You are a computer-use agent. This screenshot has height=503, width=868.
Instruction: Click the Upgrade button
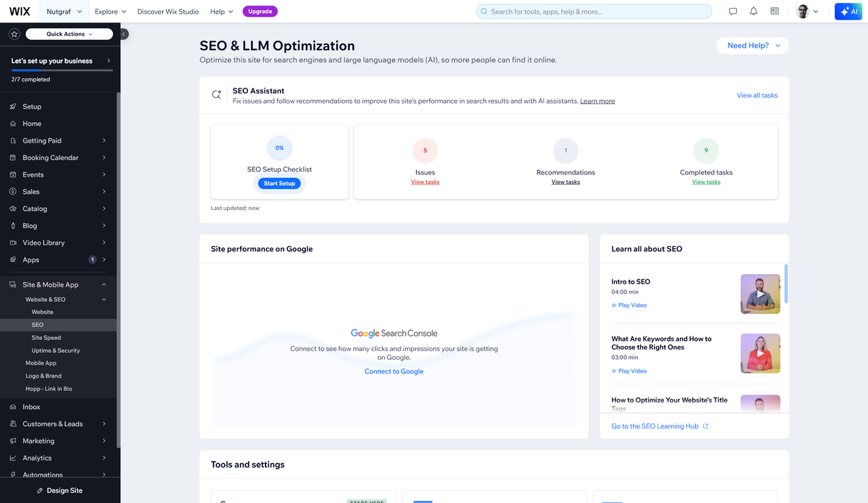260,12
